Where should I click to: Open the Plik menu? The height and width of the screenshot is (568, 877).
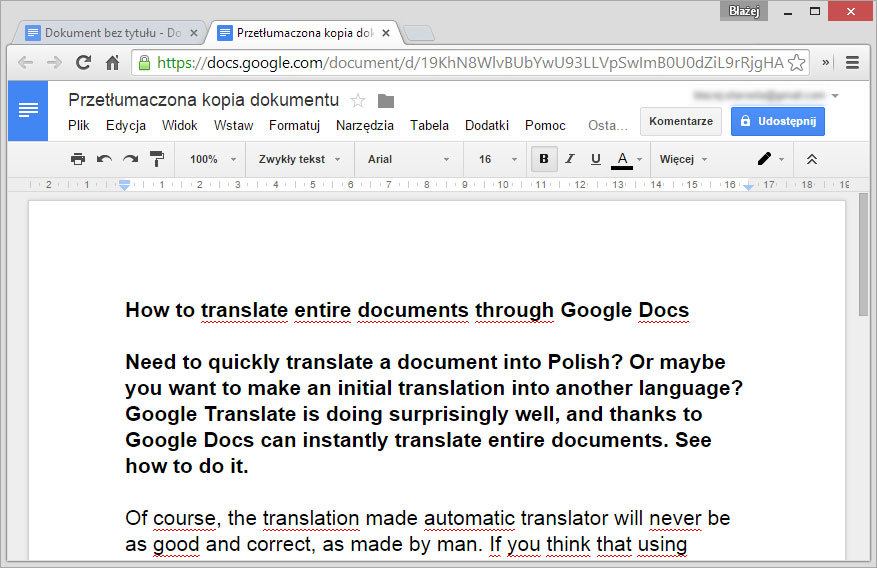(x=79, y=126)
